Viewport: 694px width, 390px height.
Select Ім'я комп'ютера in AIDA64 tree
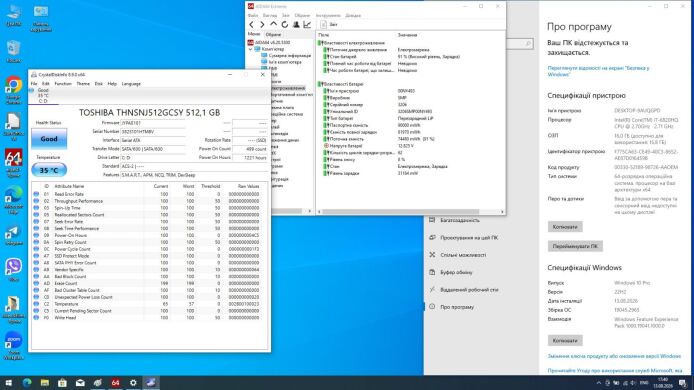[x=285, y=62]
